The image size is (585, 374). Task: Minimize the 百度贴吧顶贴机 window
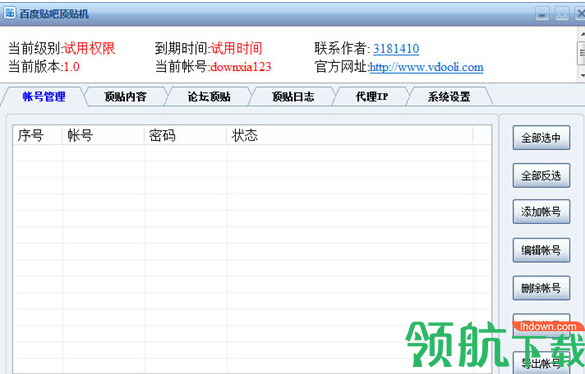pyautogui.click(x=542, y=15)
